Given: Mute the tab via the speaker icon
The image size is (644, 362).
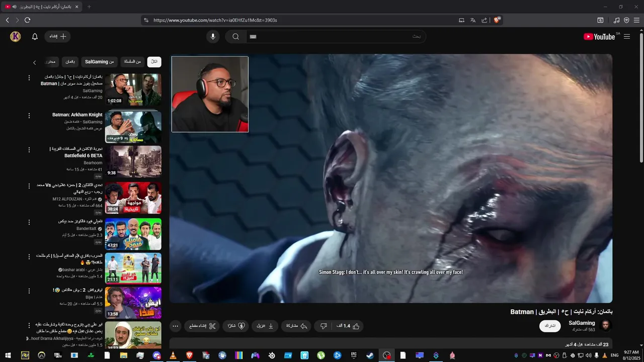Looking at the screenshot, I should coord(14,7).
